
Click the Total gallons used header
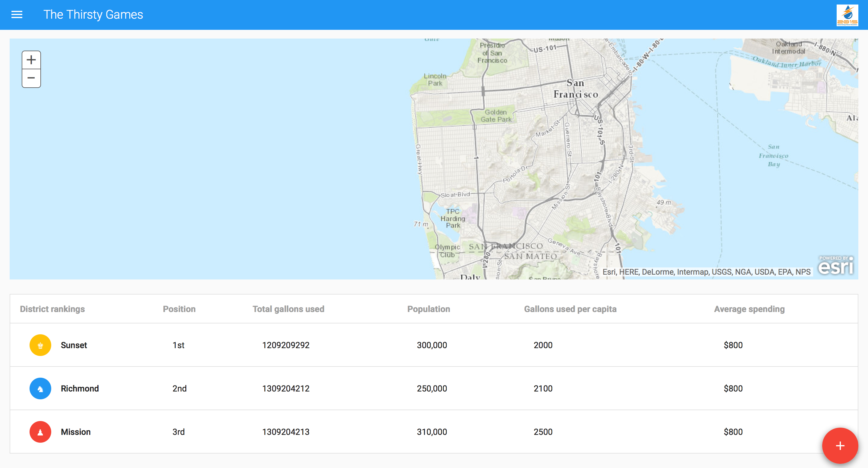tap(288, 309)
